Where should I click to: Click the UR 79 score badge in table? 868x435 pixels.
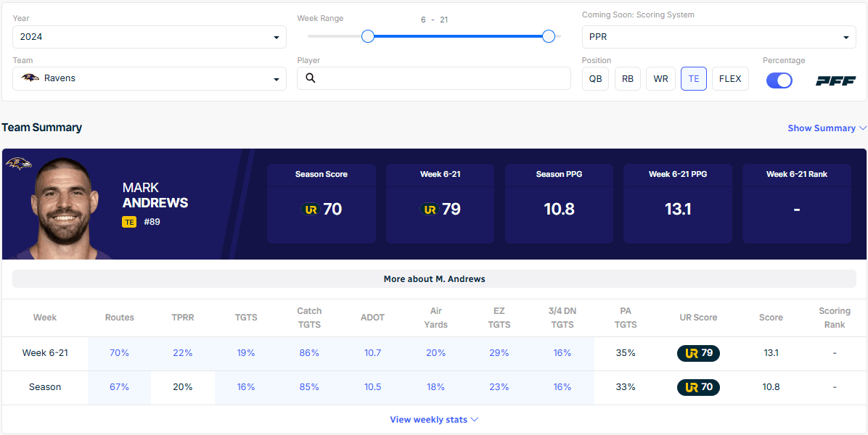click(x=698, y=353)
